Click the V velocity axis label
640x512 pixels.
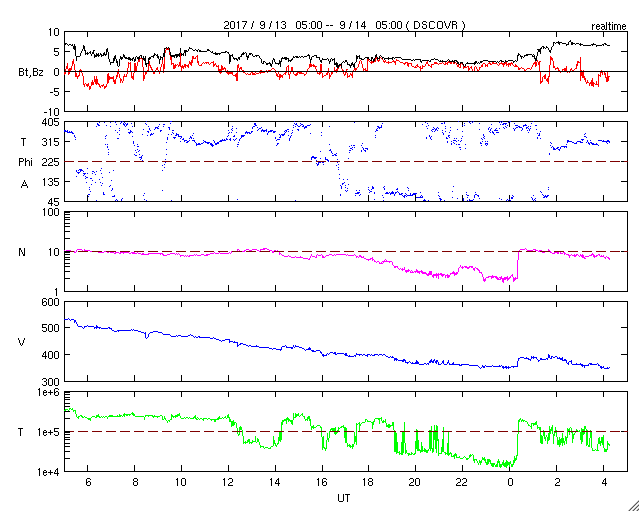point(22,342)
